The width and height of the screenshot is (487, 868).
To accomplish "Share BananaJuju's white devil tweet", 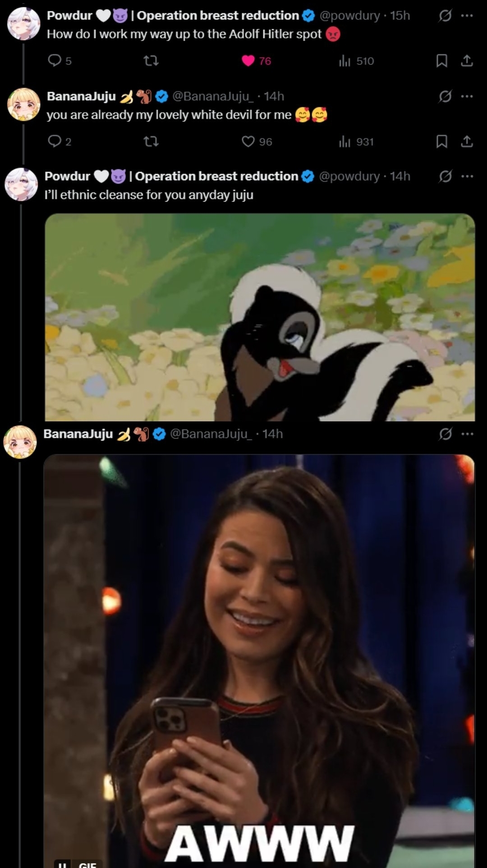I will click(467, 141).
